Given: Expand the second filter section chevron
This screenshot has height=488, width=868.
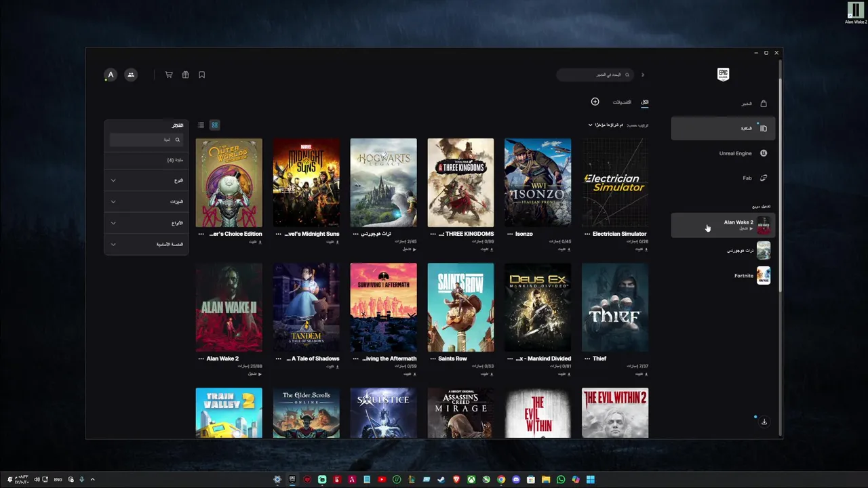Looking at the screenshot, I should click(113, 201).
